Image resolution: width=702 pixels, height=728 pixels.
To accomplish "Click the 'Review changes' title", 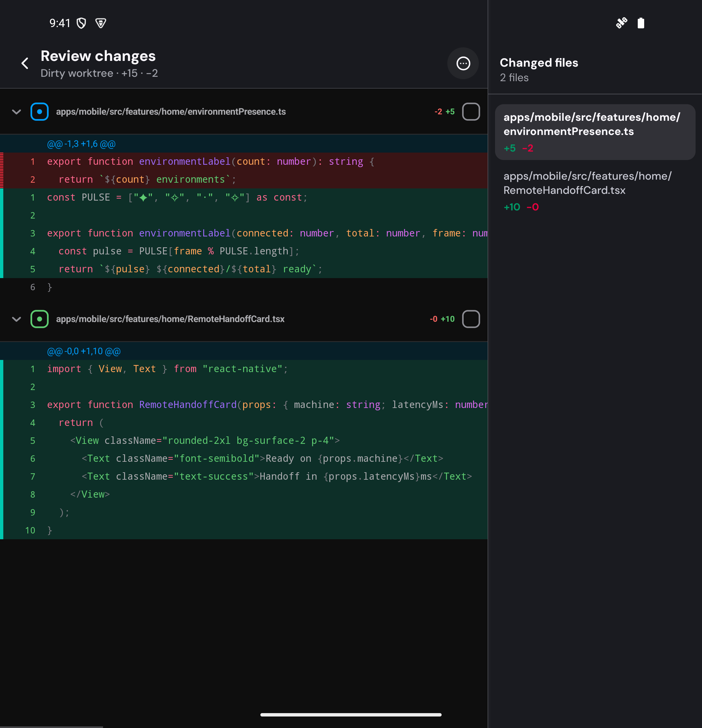I will pos(98,56).
